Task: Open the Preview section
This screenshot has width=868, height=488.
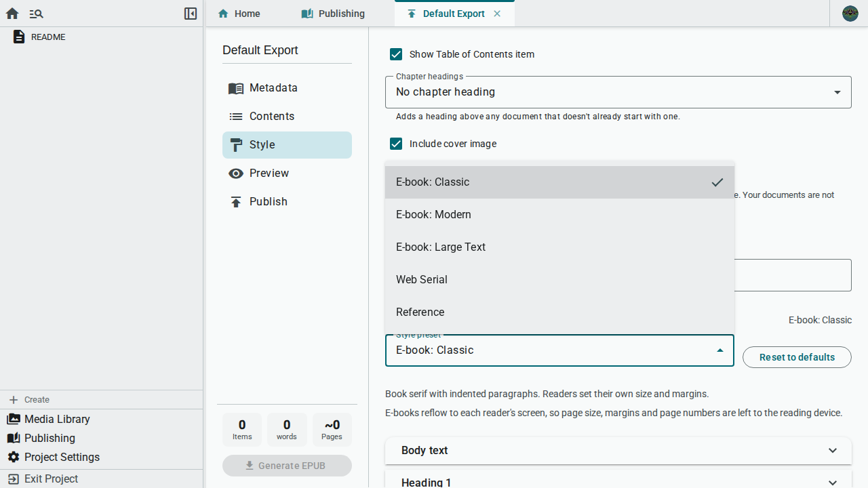Action: point(287,174)
